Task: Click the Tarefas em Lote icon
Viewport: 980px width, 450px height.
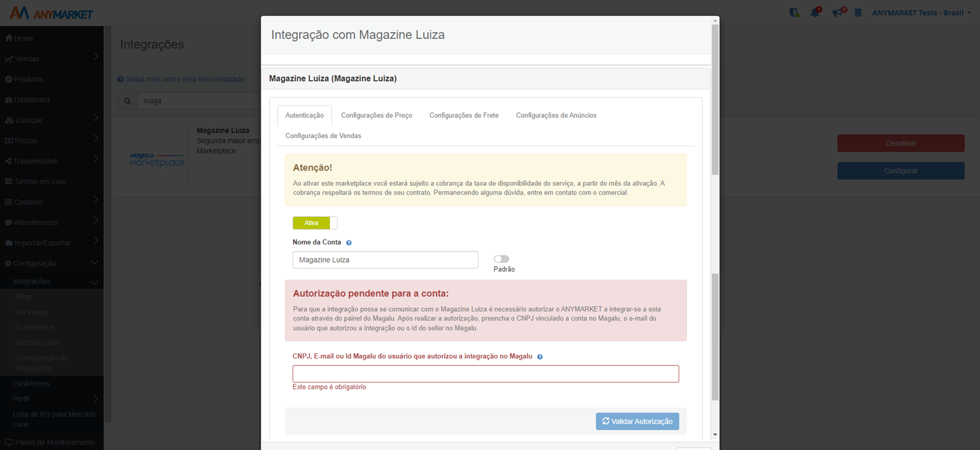Action: (9, 181)
